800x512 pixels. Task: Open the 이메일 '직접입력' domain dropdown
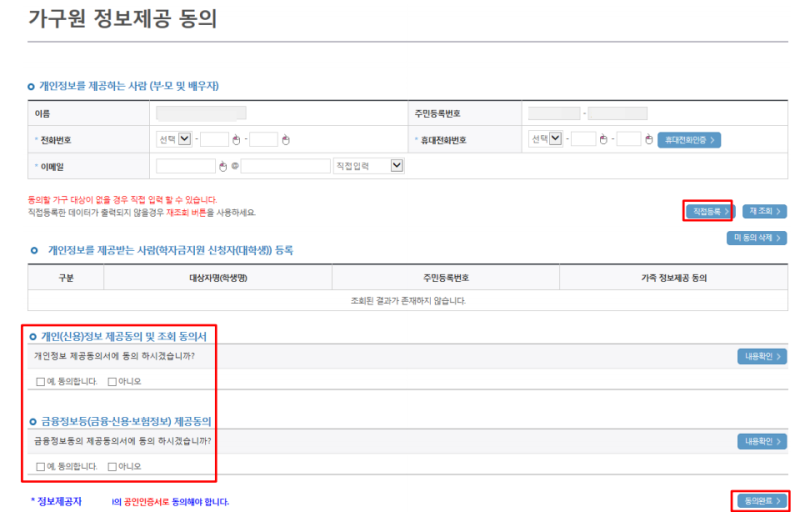coord(368,166)
